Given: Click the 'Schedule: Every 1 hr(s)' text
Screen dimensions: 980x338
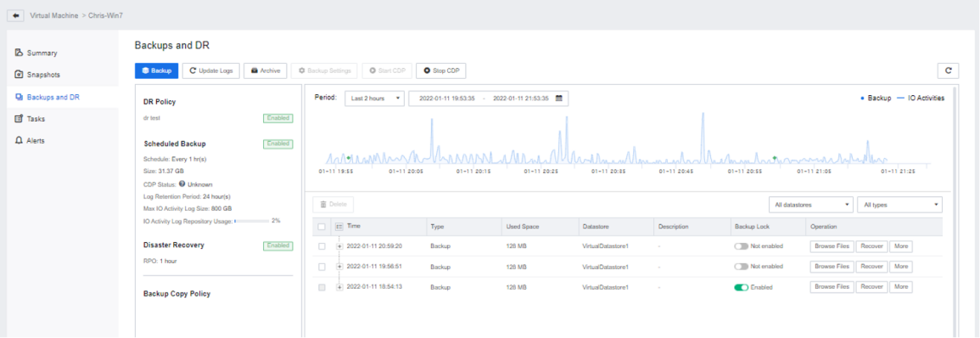Looking at the screenshot, I should [175, 159].
